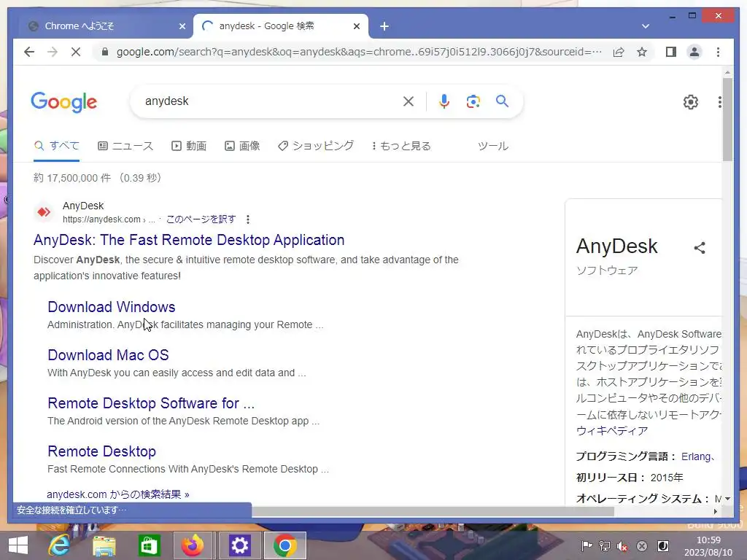Image resolution: width=747 pixels, height=560 pixels.
Task: Open the Remote Desktop sitelink
Action: click(102, 451)
